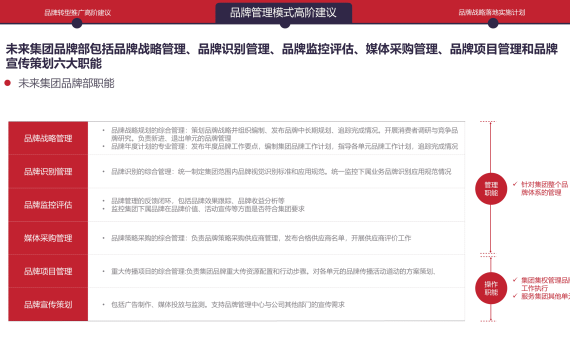Select the 品牌监控评估 red cell
The image size is (570, 360).
click(48, 205)
